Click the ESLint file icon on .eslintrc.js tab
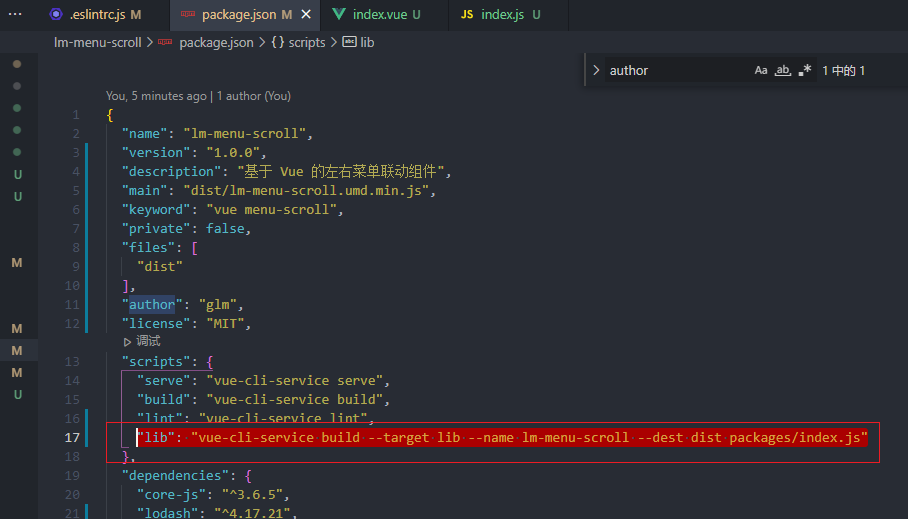 (x=56, y=14)
